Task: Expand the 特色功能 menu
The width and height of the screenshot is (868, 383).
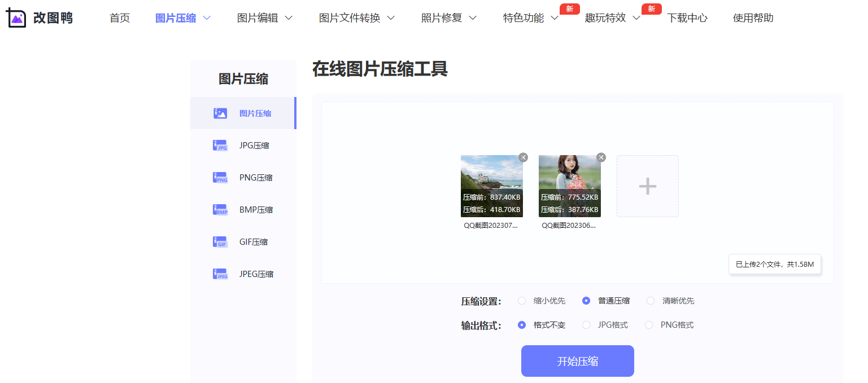Action: [524, 17]
